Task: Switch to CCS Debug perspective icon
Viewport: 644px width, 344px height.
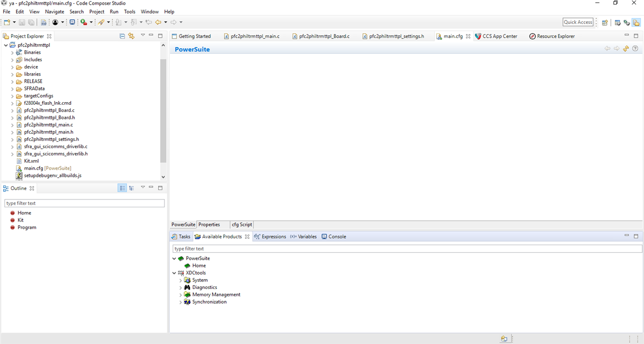Action: pos(626,23)
